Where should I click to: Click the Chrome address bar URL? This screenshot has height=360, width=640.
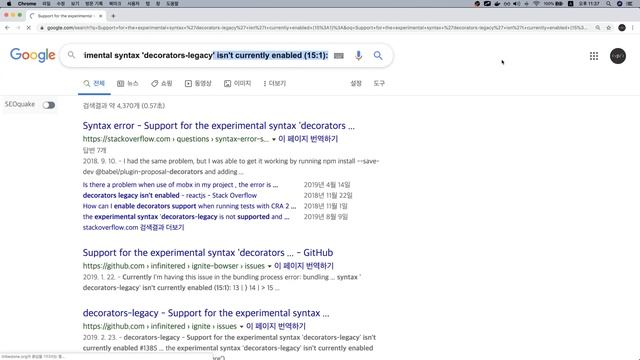click(x=317, y=28)
